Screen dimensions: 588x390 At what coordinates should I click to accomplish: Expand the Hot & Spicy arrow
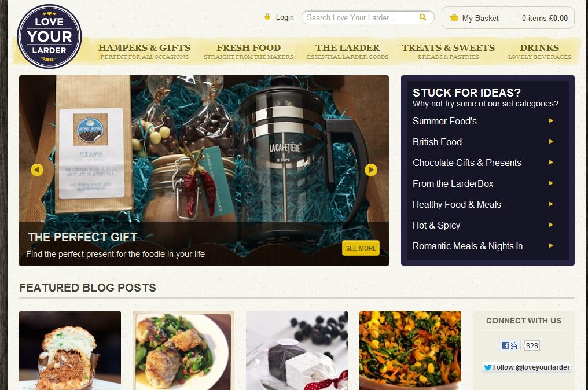pos(551,225)
